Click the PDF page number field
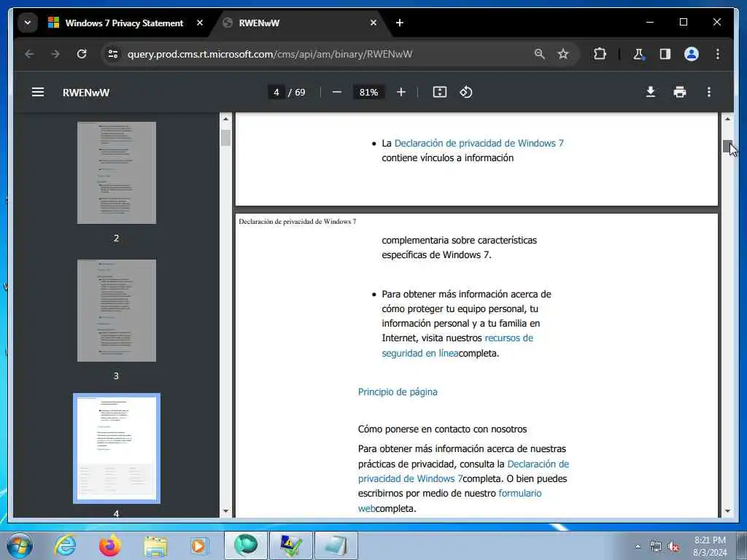This screenshot has height=560, width=747. [x=276, y=92]
